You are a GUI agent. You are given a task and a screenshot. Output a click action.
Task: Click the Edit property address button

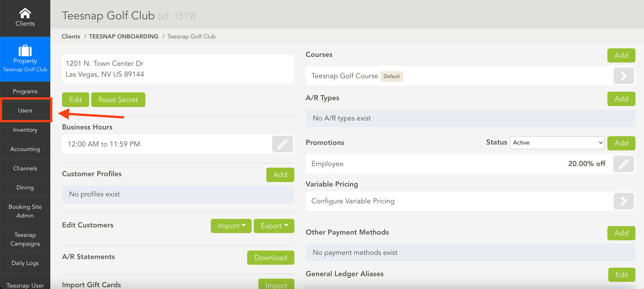point(75,100)
